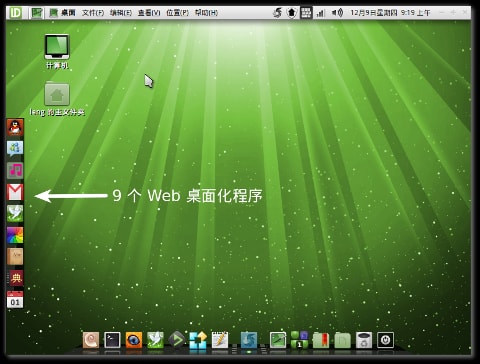This screenshot has height=364, width=480.
Task: Open the 计算机 (Computer) desktop icon
Action: 57,52
